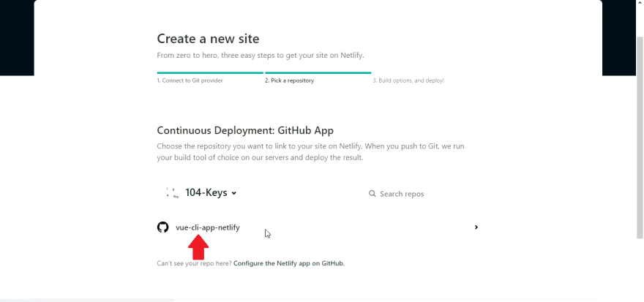Click the magnifier icon in Search repos
Viewport: 644px width, 302px height.
[372, 194]
